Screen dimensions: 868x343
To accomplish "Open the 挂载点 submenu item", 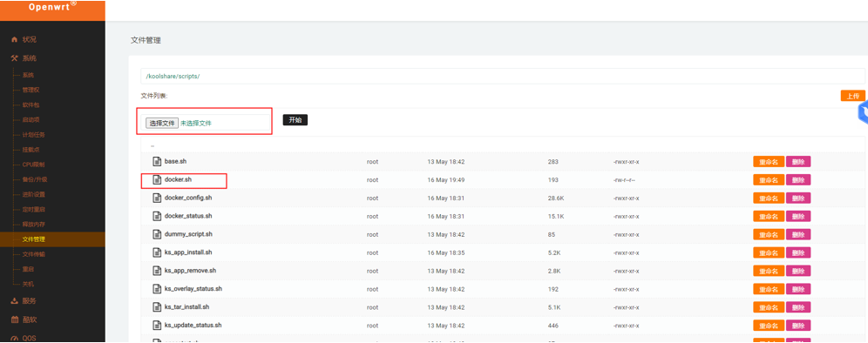I will [x=31, y=150].
